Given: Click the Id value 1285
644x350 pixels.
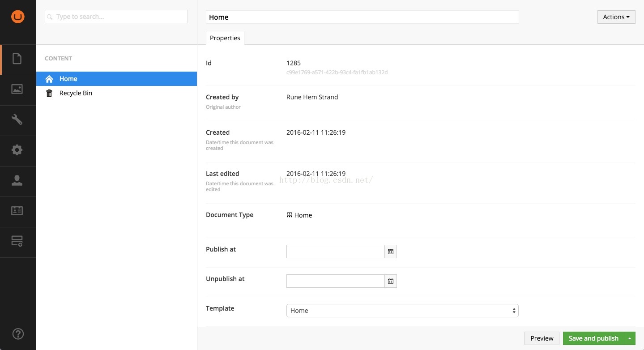Looking at the screenshot, I should click(x=294, y=63).
